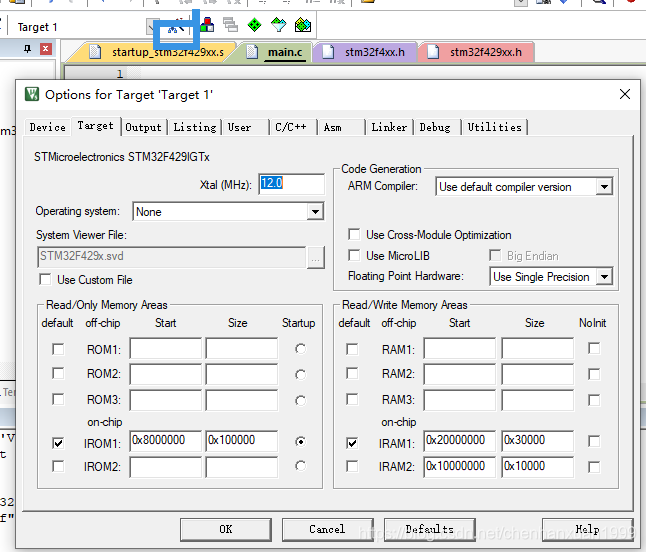The width and height of the screenshot is (646, 552).
Task: Click the Help button
Action: (587, 529)
